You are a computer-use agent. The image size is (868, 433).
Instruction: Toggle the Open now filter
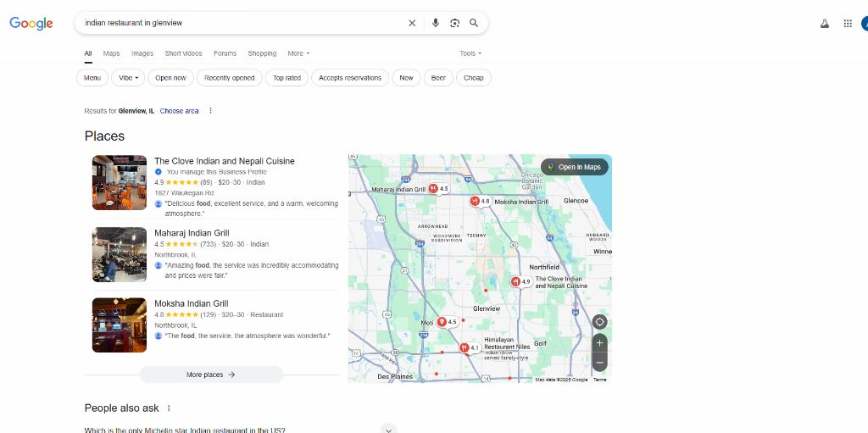click(170, 78)
